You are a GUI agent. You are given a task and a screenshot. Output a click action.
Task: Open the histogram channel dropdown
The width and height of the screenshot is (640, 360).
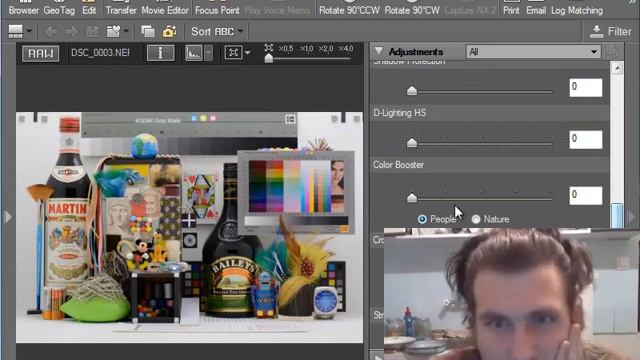click(209, 53)
